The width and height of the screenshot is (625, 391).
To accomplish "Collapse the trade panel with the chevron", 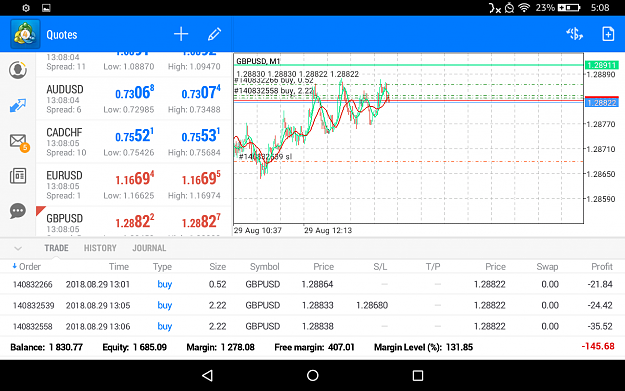I will [18, 248].
